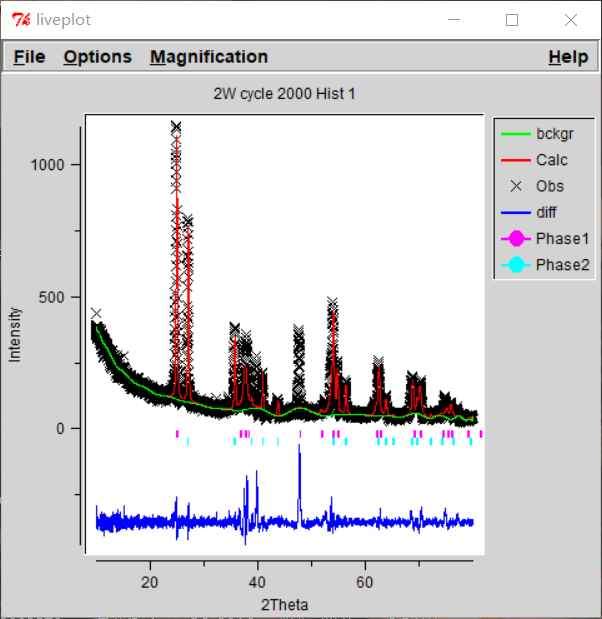
Task: Open the Options menu
Action: coord(97,57)
